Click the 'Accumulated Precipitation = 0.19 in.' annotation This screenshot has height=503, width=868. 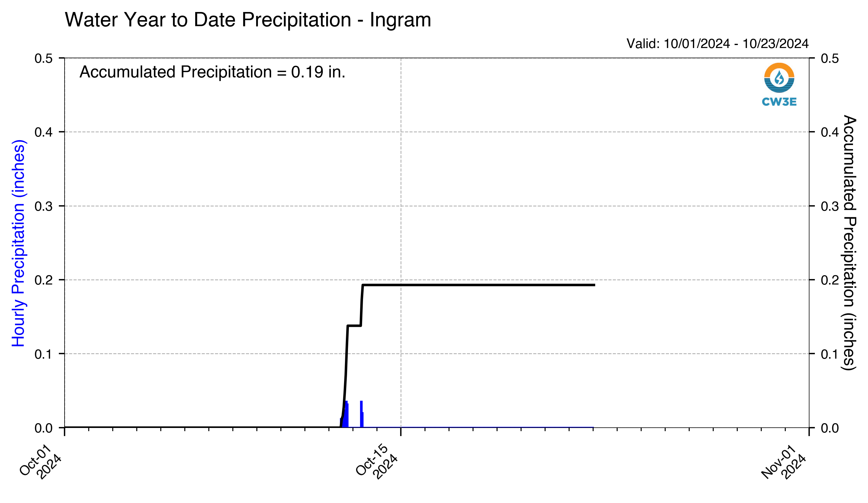pyautogui.click(x=212, y=72)
